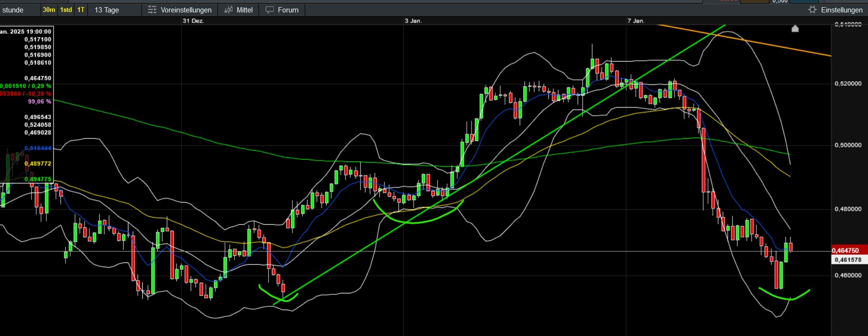Click the white house-shaped marker at chart top
The width and height of the screenshot is (868, 336).
(x=795, y=29)
